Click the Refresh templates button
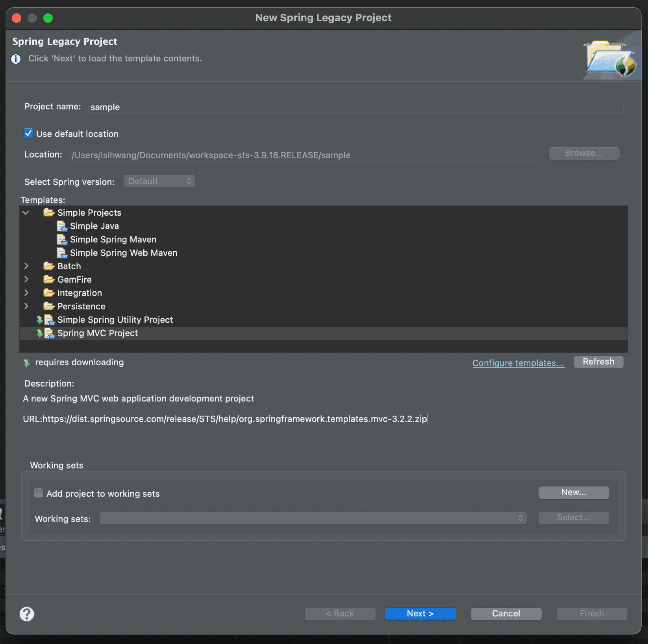Screen dimensions: 648x644 (599, 362)
